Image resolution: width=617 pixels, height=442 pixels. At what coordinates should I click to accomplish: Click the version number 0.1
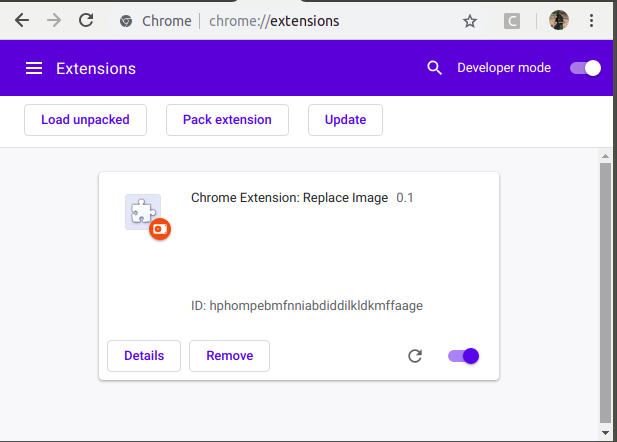405,198
